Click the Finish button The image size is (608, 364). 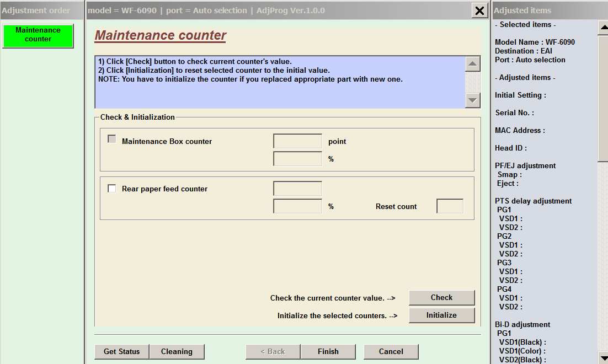pos(328,352)
